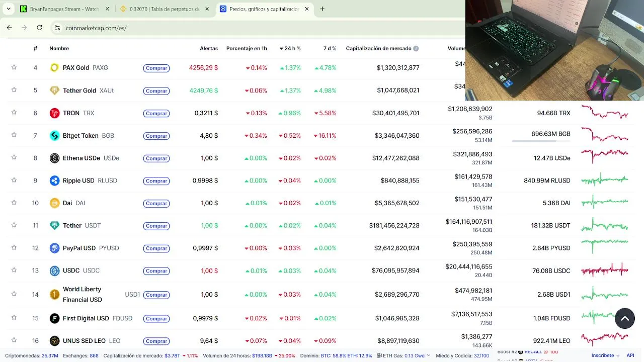Viewport: 644px width, 362px height.
Task: Star Tether Gold in the watchlist
Action: coord(14,90)
